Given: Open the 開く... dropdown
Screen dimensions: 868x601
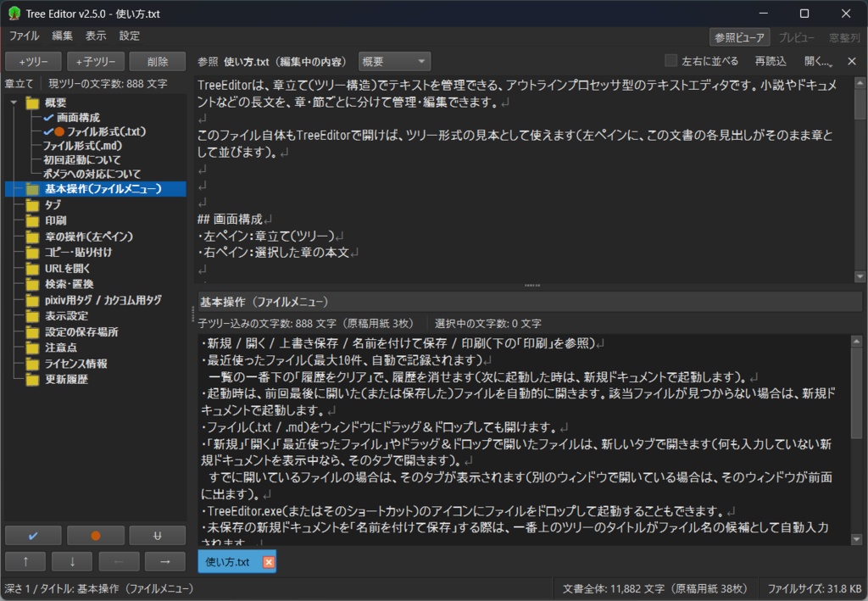Looking at the screenshot, I should (x=817, y=61).
